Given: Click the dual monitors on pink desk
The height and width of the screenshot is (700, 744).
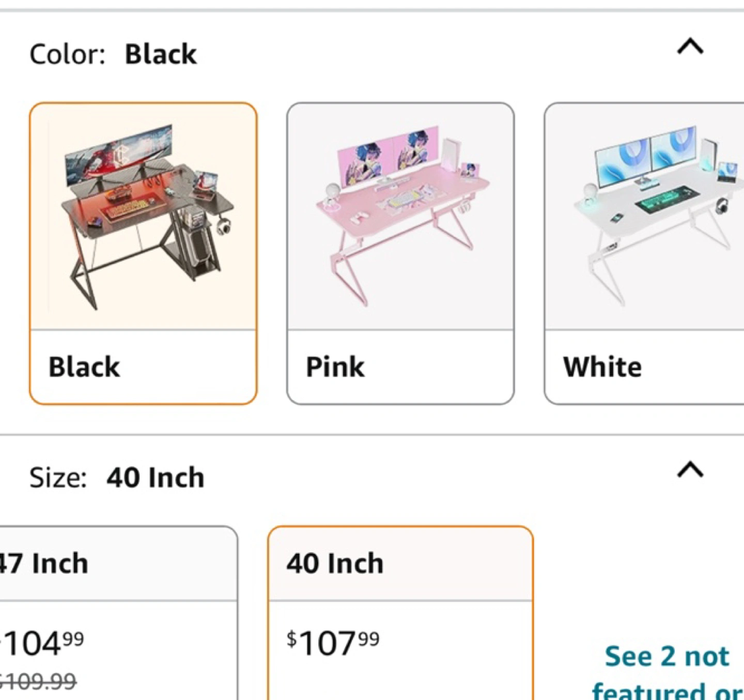Looking at the screenshot, I should tap(388, 154).
